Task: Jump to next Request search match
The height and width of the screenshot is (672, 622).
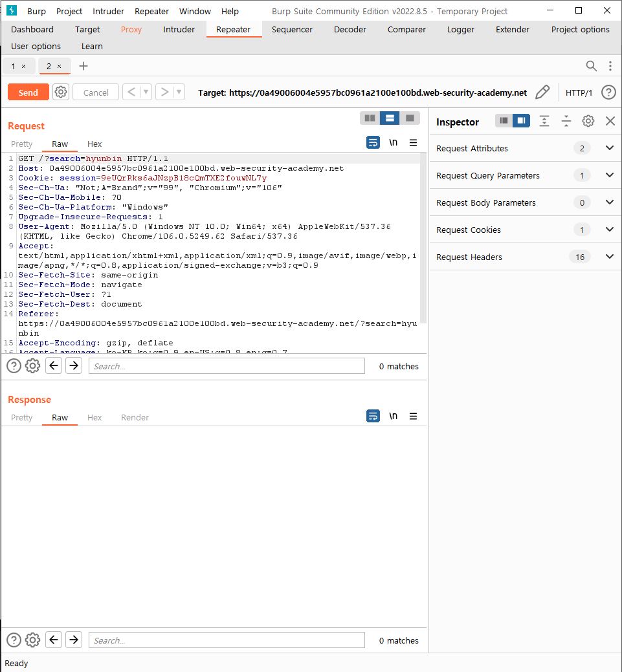Action: [74, 365]
